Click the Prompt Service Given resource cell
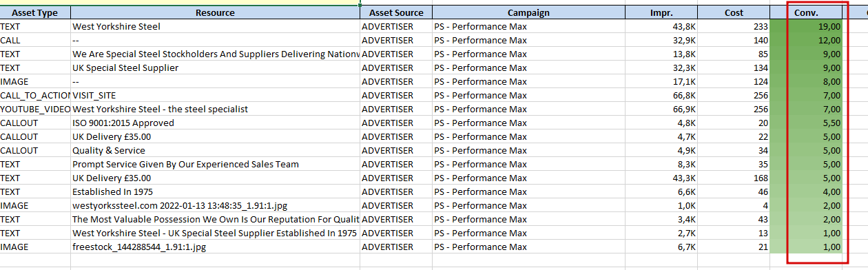The height and width of the screenshot is (270, 868). 215,164
